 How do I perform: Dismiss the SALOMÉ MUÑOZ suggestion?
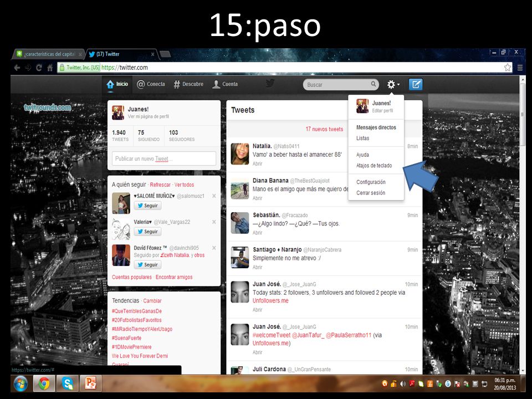click(x=214, y=196)
